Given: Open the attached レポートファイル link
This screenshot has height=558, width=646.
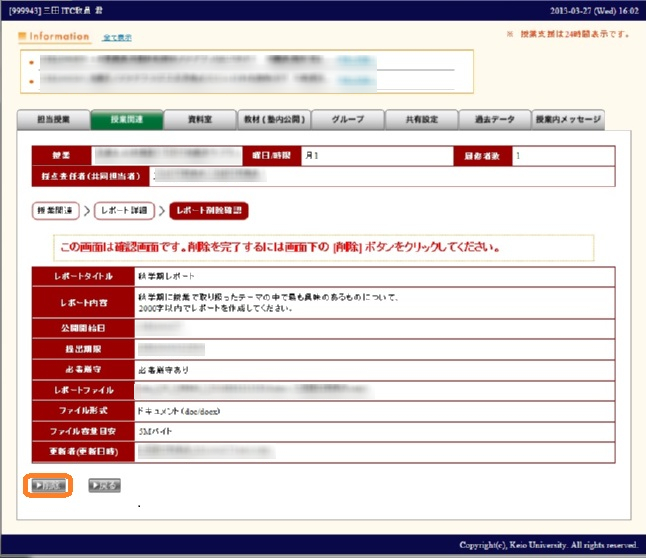Looking at the screenshot, I should 270,390.
